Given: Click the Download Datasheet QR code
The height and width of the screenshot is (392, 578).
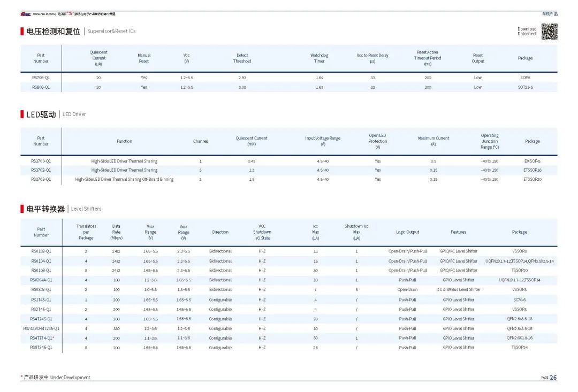Looking at the screenshot, I should click(549, 32).
